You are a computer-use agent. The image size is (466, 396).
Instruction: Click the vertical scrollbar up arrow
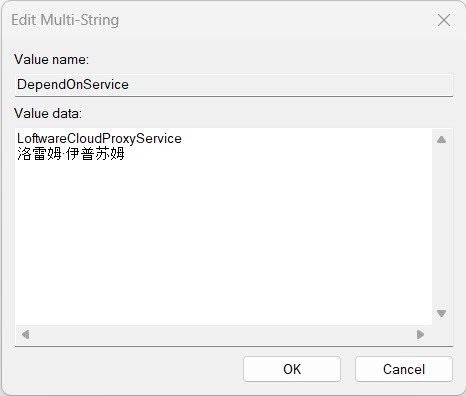441,139
